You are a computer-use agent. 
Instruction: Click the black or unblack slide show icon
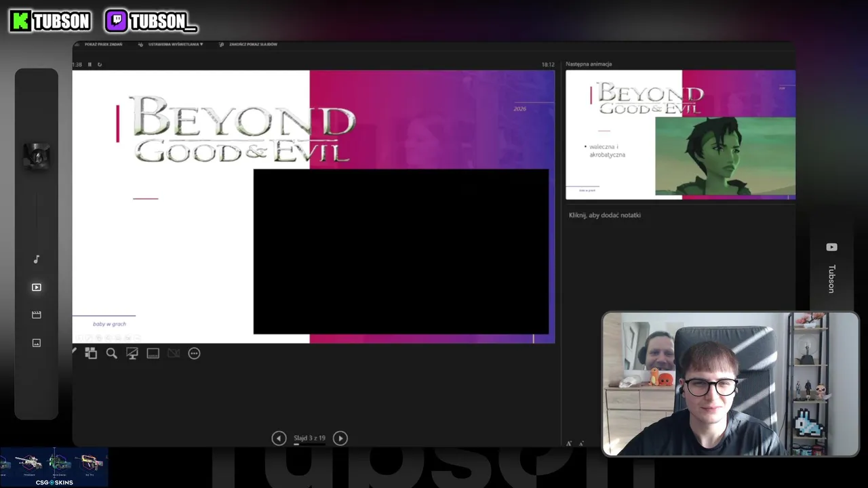click(x=132, y=353)
